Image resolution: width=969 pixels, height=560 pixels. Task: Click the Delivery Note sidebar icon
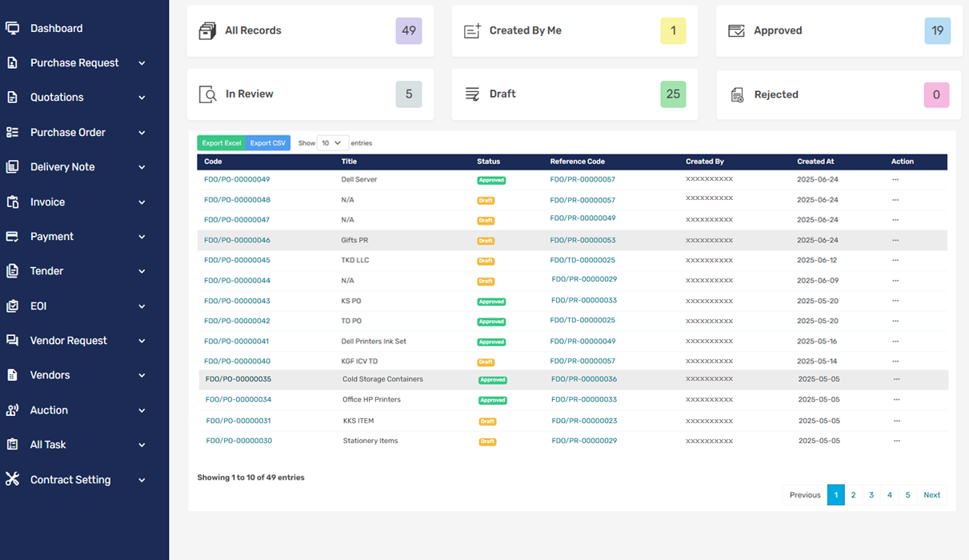12,166
